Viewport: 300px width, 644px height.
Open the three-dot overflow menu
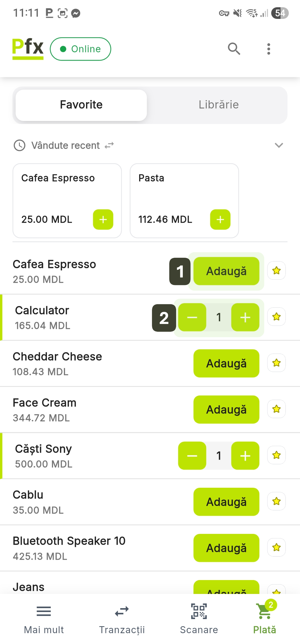(x=268, y=49)
